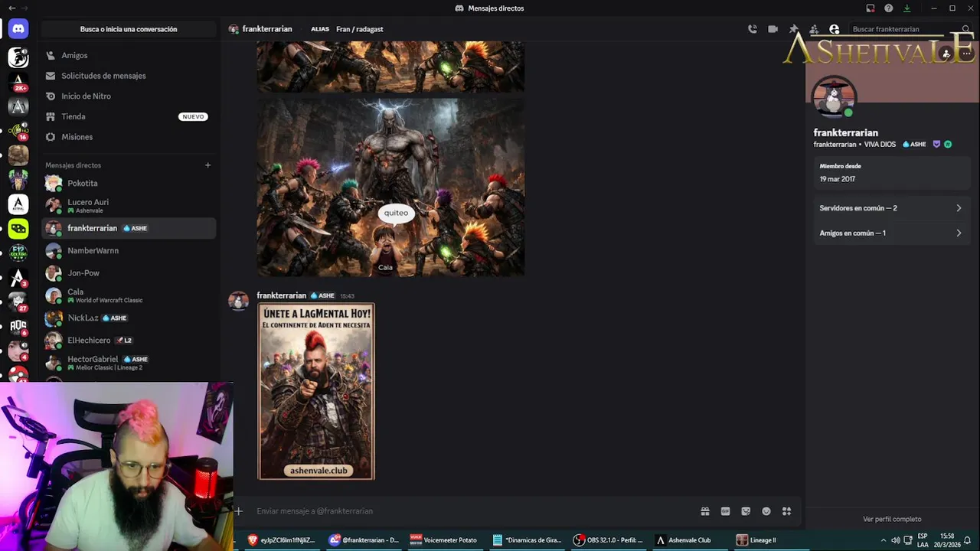Open conversation with NickLaz
980x551 pixels.
tap(129, 318)
